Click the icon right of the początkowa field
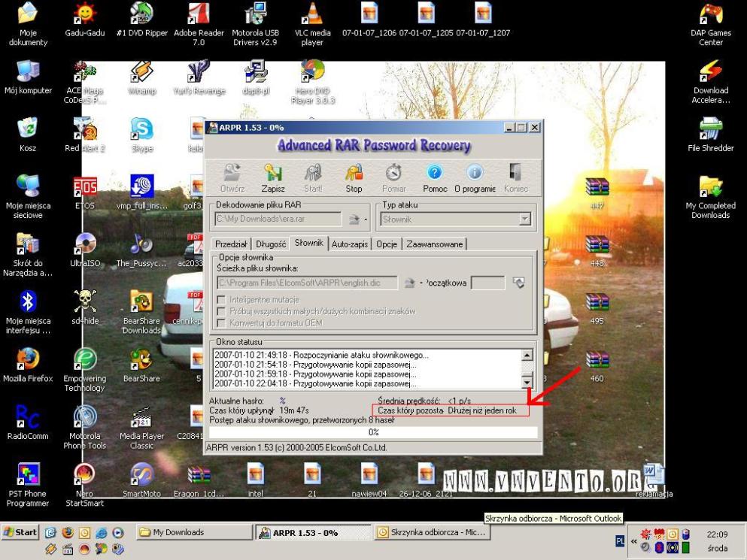The image size is (747, 560). tap(518, 283)
